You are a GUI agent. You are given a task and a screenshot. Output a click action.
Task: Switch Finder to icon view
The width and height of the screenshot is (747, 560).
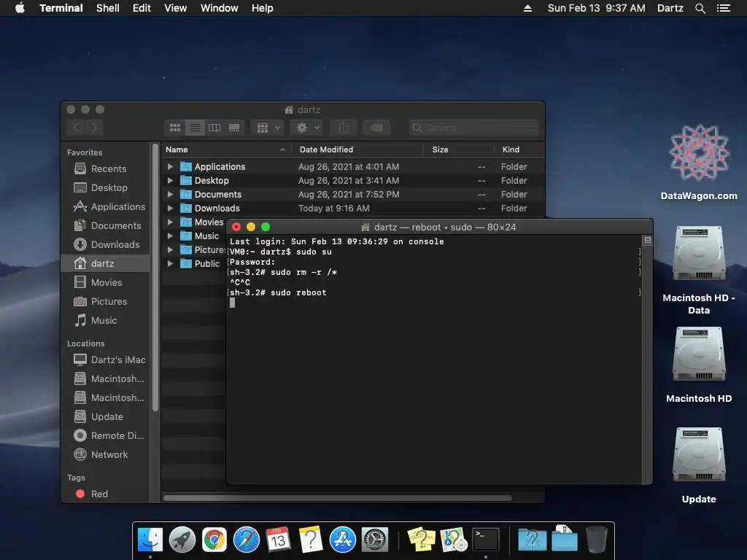[x=175, y=128]
